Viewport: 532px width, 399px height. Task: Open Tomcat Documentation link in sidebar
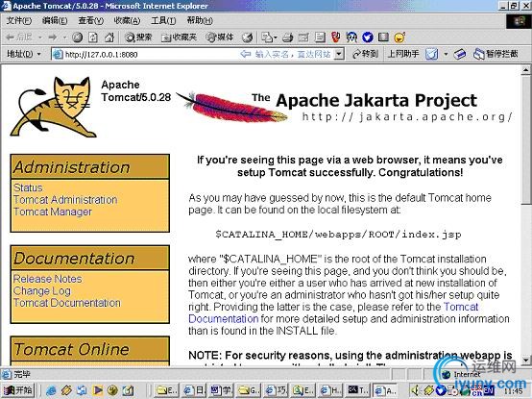click(67, 303)
